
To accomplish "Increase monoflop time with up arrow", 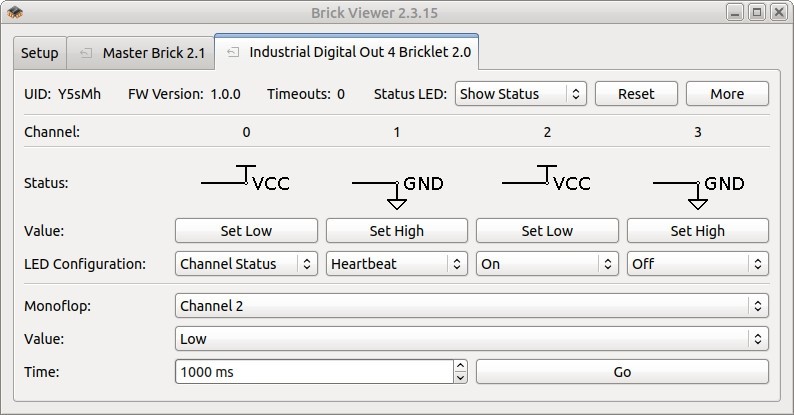I will [460, 366].
